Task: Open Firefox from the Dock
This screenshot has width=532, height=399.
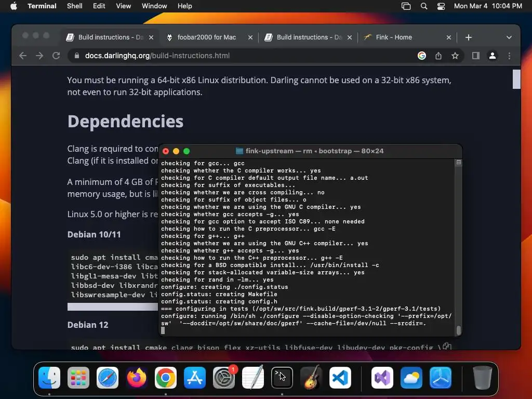Action: tap(137, 378)
